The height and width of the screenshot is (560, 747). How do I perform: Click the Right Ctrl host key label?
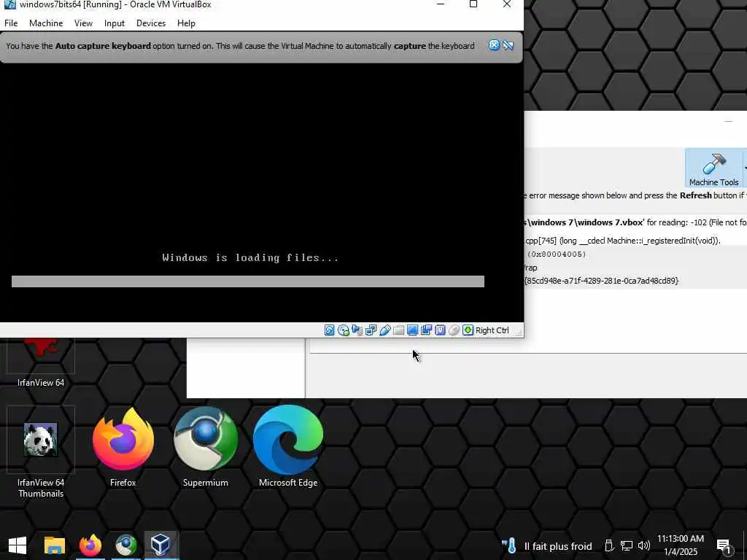492,330
